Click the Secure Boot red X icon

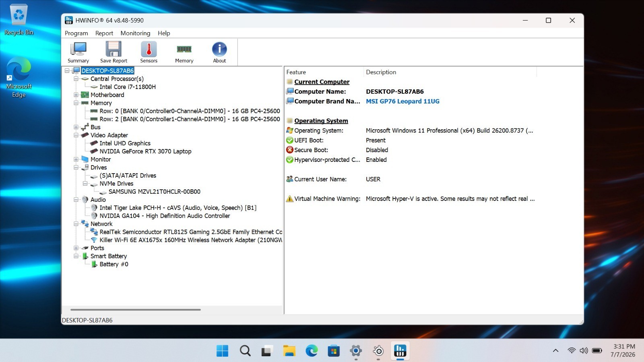pyautogui.click(x=289, y=150)
